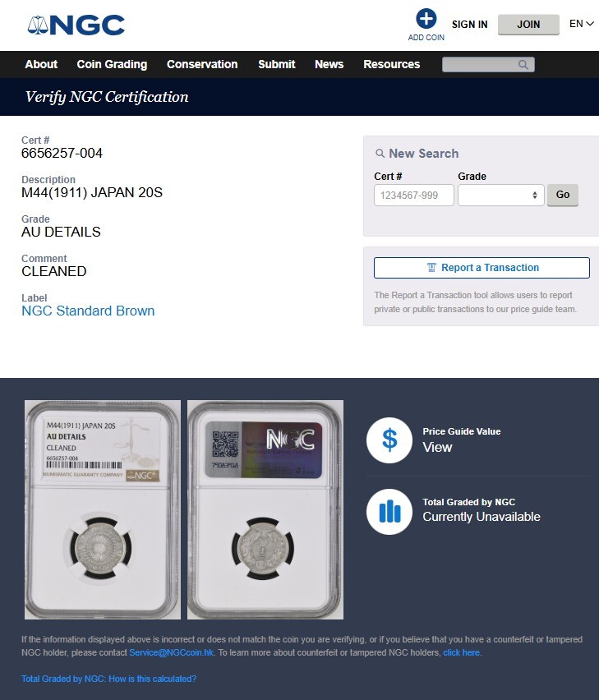
Task: Click the bar chart Total Graded icon
Action: pyautogui.click(x=389, y=512)
